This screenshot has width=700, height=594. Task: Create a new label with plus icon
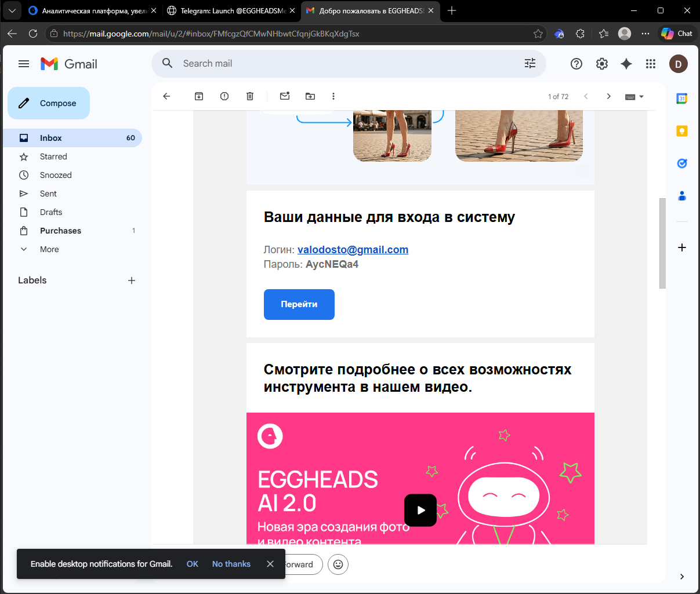click(x=132, y=280)
